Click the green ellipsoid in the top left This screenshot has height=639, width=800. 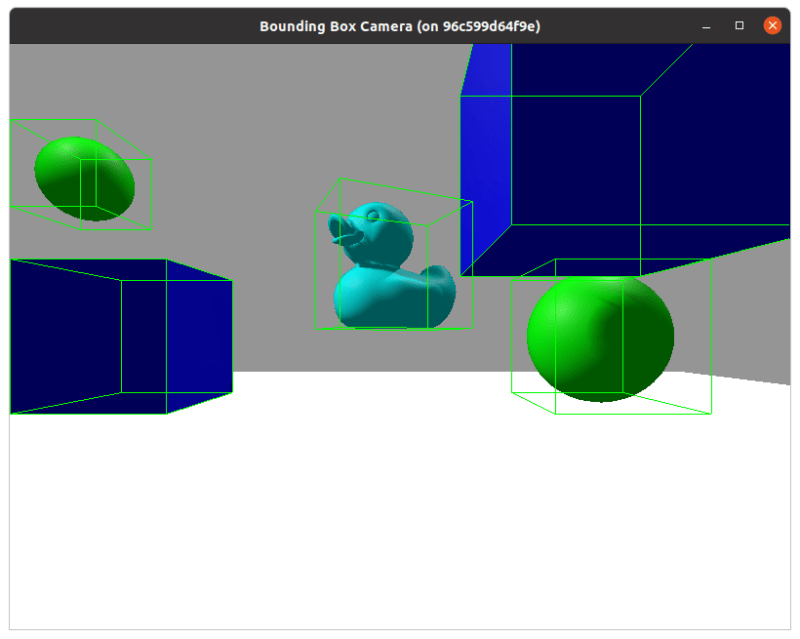pyautogui.click(x=85, y=180)
